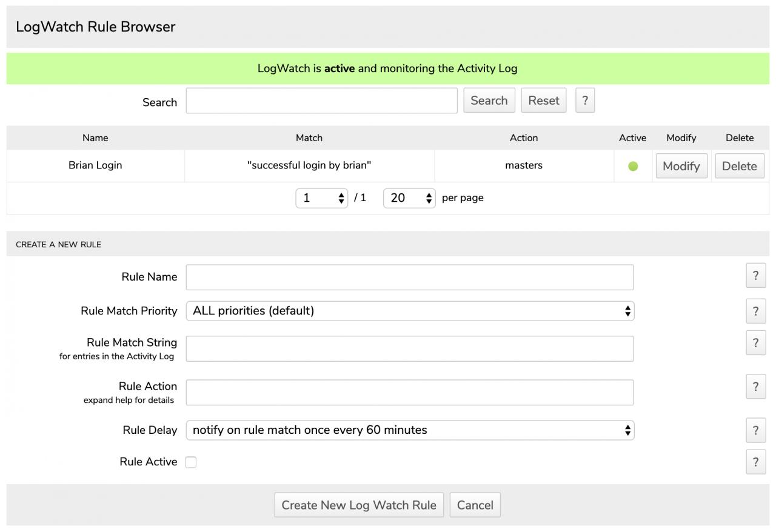The width and height of the screenshot is (776, 532).
Task: Open the per page count selector
Action: 409,198
